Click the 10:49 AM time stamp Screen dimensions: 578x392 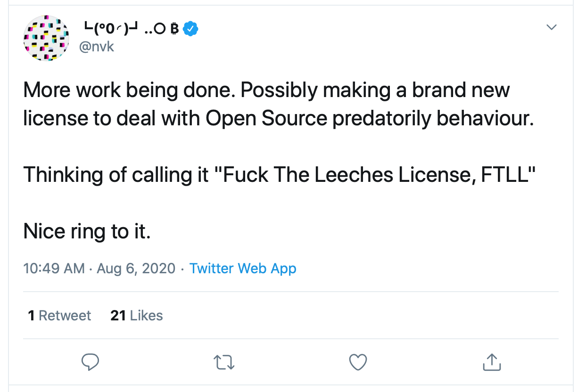pyautogui.click(x=54, y=269)
